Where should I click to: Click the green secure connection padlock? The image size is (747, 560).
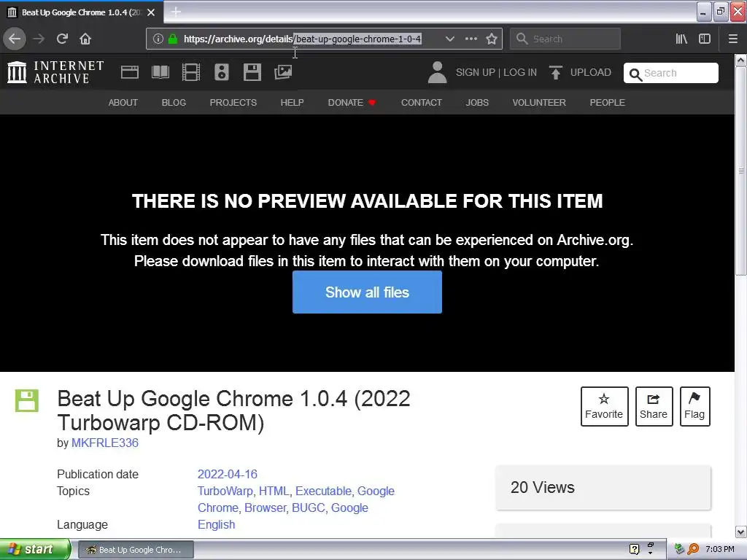click(x=172, y=39)
